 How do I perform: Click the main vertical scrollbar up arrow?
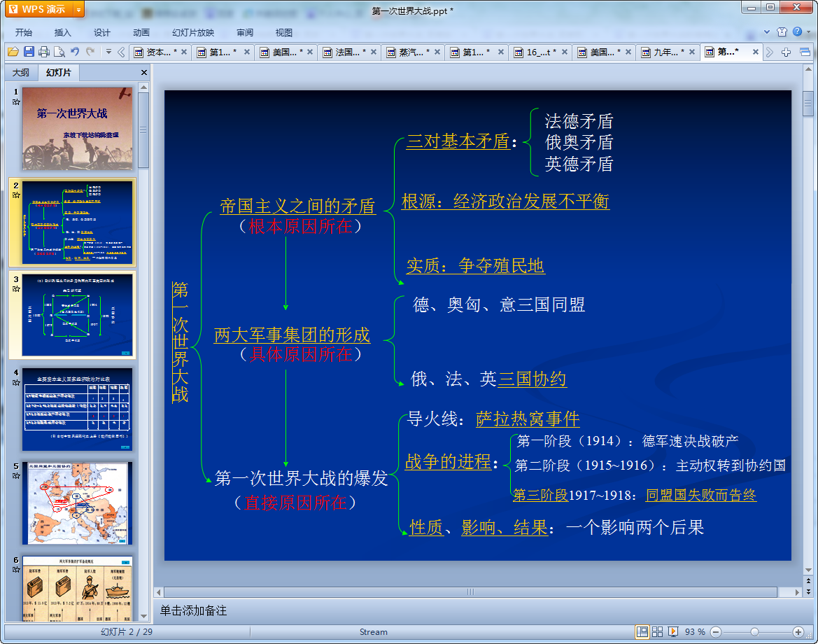click(808, 69)
